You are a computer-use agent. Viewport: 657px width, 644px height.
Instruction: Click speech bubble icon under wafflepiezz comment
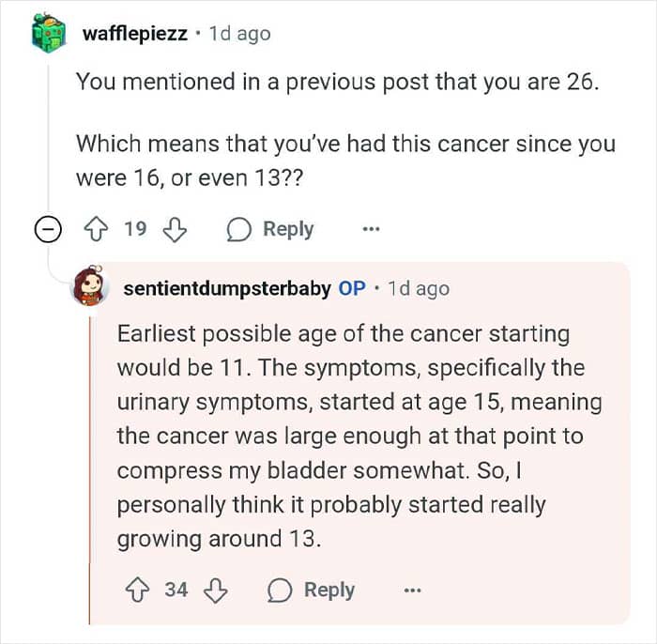239,230
